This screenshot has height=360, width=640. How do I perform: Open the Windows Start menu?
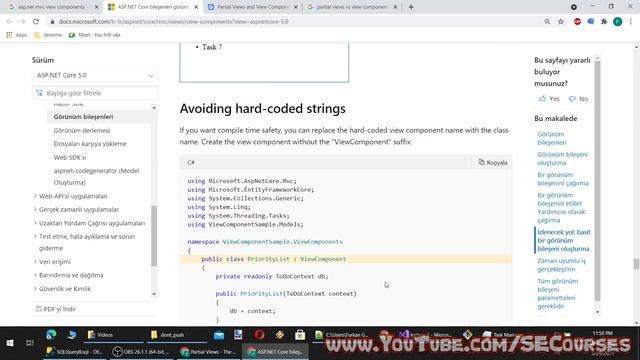[x=10, y=343]
